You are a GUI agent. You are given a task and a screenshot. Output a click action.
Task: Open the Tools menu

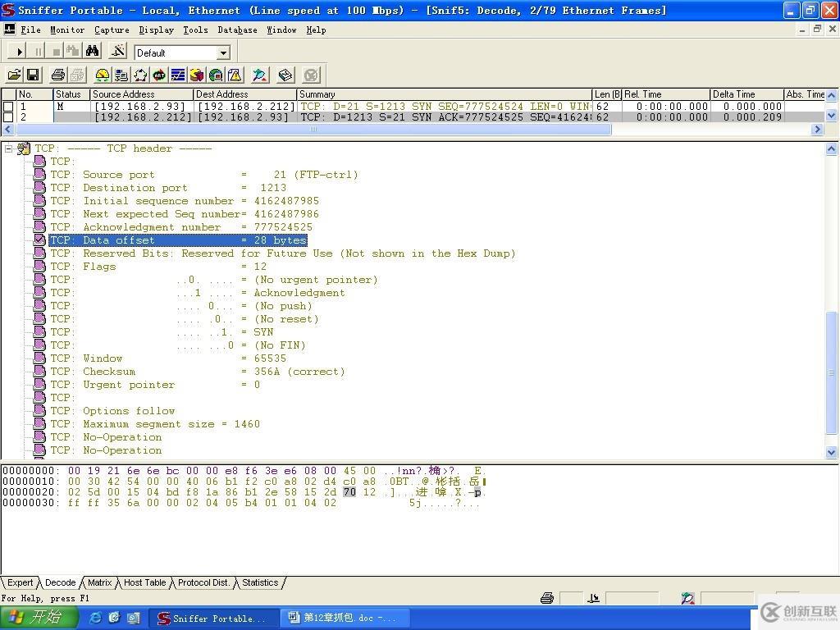coord(195,30)
